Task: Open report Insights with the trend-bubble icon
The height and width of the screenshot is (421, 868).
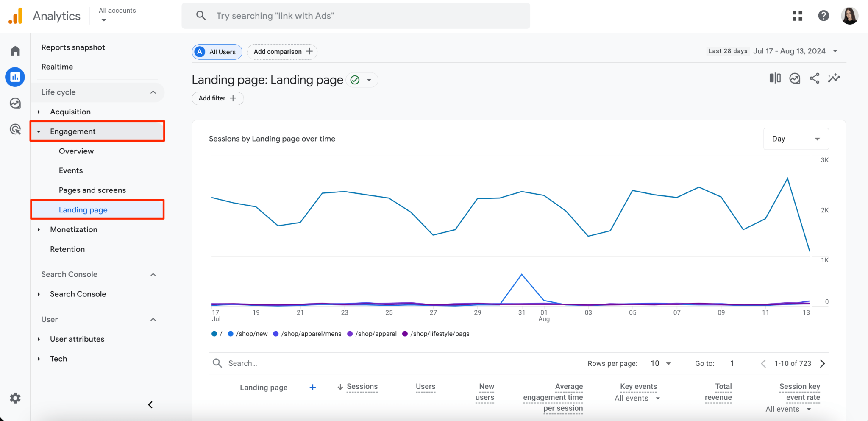Action: 795,78
